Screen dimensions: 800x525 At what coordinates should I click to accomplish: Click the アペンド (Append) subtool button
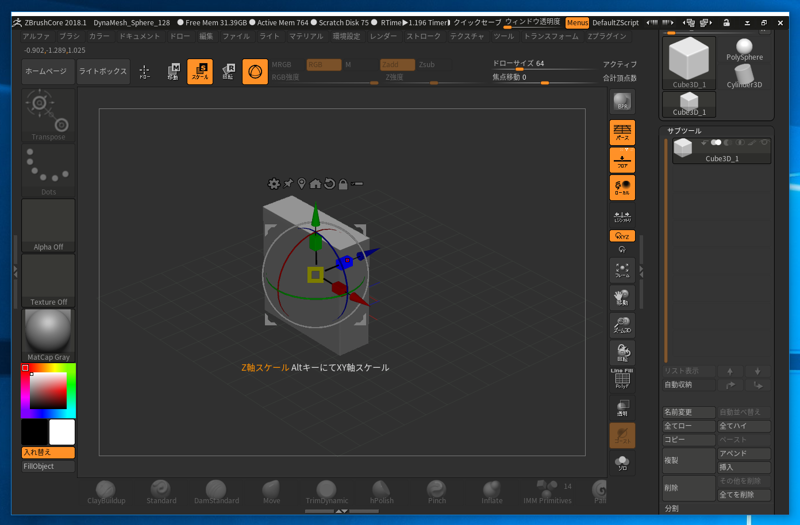click(x=743, y=454)
